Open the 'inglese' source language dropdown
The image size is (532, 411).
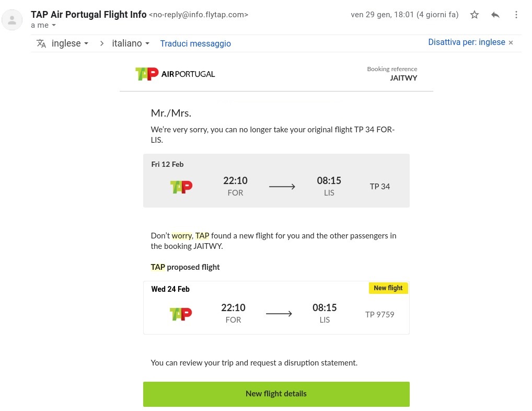70,43
